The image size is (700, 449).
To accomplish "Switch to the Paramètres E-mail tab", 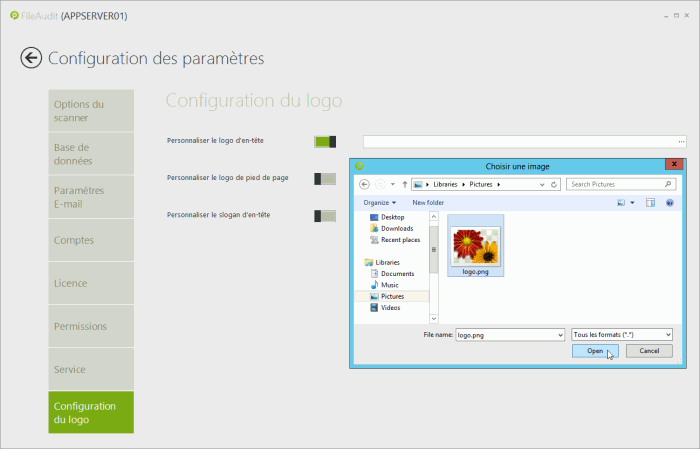I will click(91, 197).
